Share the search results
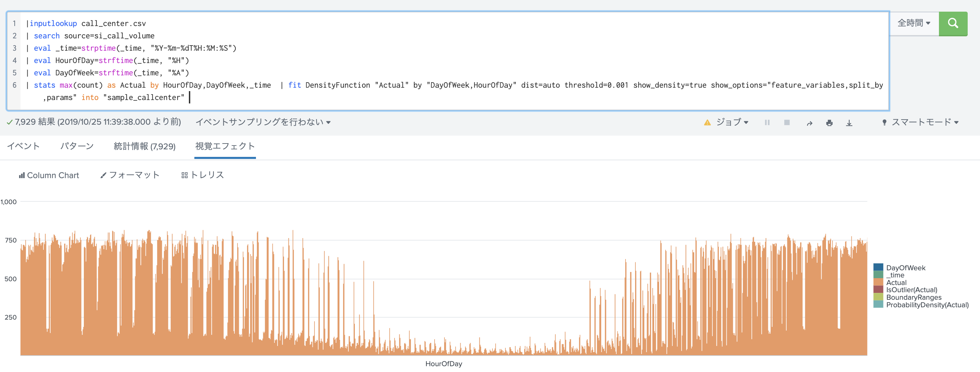980x372 pixels. [x=810, y=123]
